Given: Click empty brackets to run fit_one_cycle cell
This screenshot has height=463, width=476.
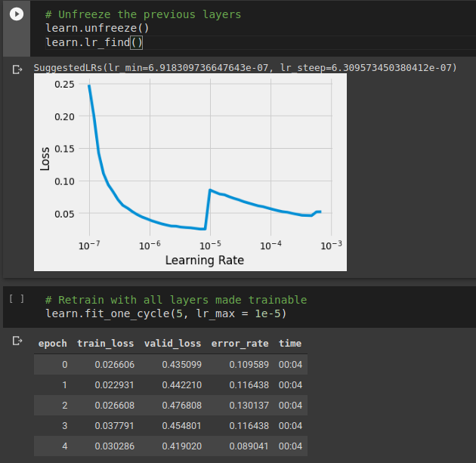Looking at the screenshot, I should pos(17,299).
